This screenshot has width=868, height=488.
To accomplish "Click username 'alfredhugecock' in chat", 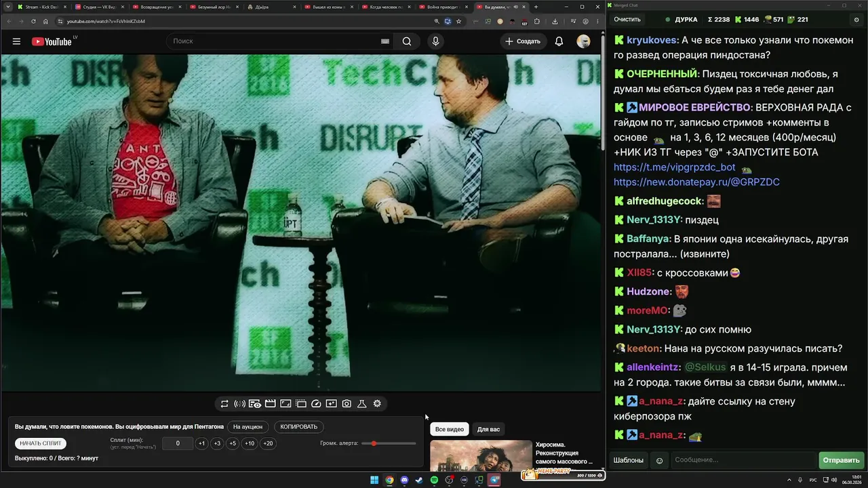I will 665,201.
